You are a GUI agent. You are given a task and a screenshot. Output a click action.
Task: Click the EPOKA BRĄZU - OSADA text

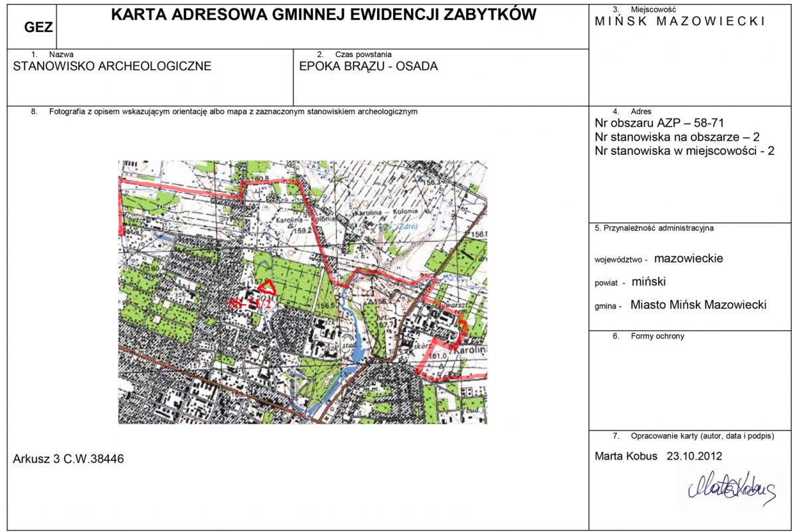pos(369,66)
